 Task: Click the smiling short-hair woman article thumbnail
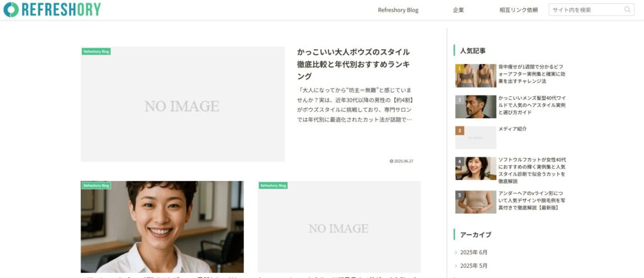[162, 226]
